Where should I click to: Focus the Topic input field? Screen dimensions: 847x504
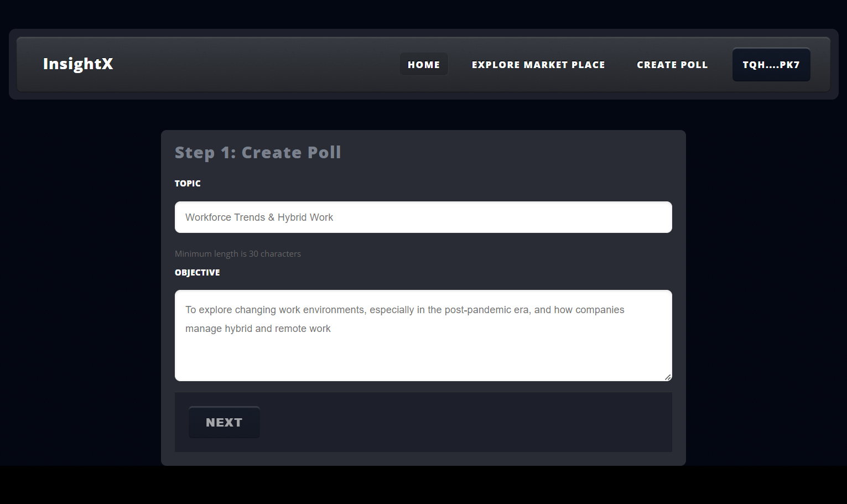click(x=423, y=217)
